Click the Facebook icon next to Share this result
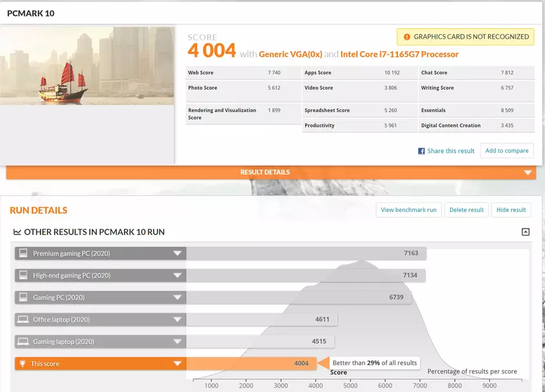This screenshot has height=392, width=545. click(421, 151)
